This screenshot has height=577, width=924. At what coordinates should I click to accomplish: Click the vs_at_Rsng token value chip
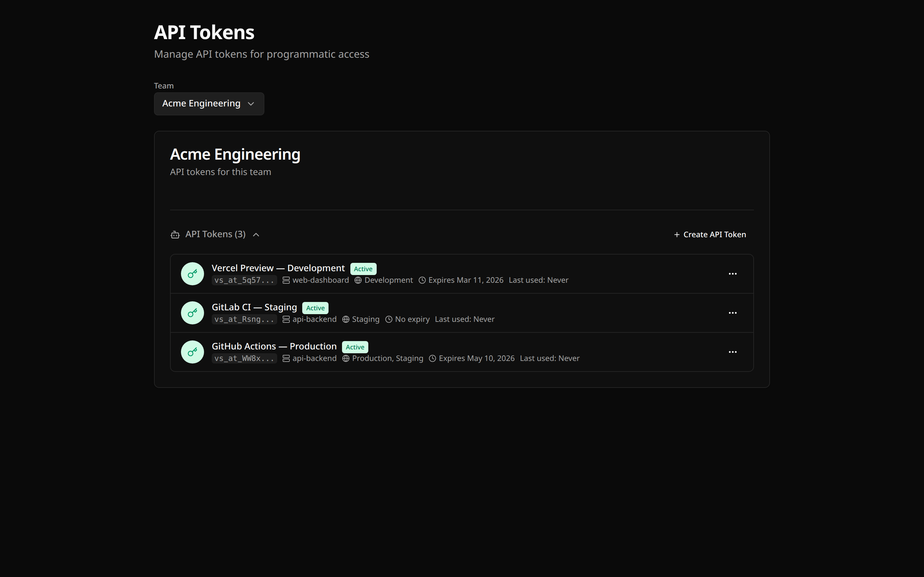[x=244, y=319]
